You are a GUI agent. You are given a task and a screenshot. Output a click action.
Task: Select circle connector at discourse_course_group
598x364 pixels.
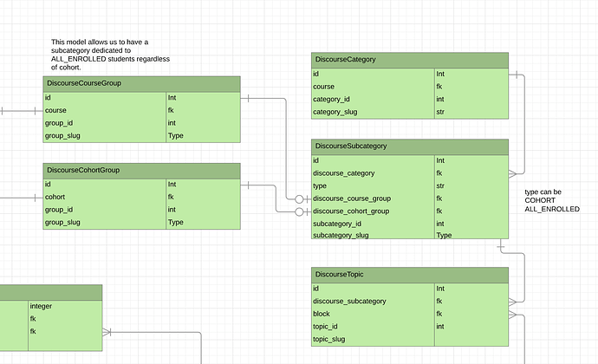tap(299, 198)
